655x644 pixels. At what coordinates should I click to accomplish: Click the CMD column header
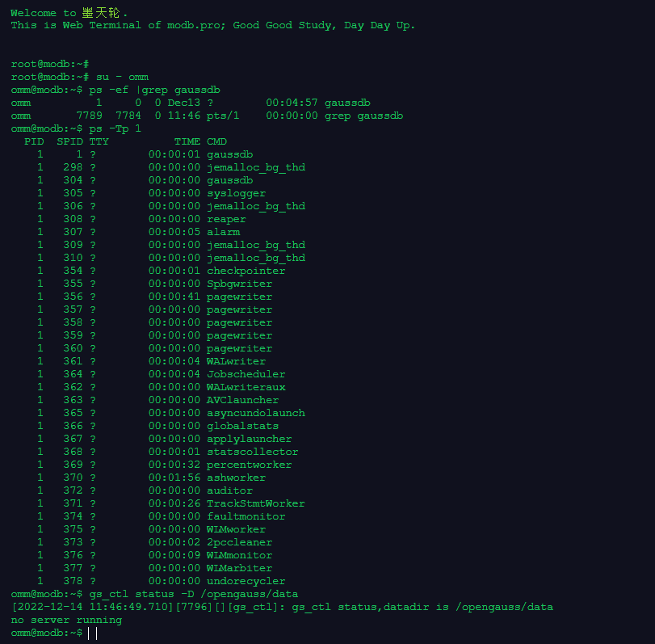point(216,141)
